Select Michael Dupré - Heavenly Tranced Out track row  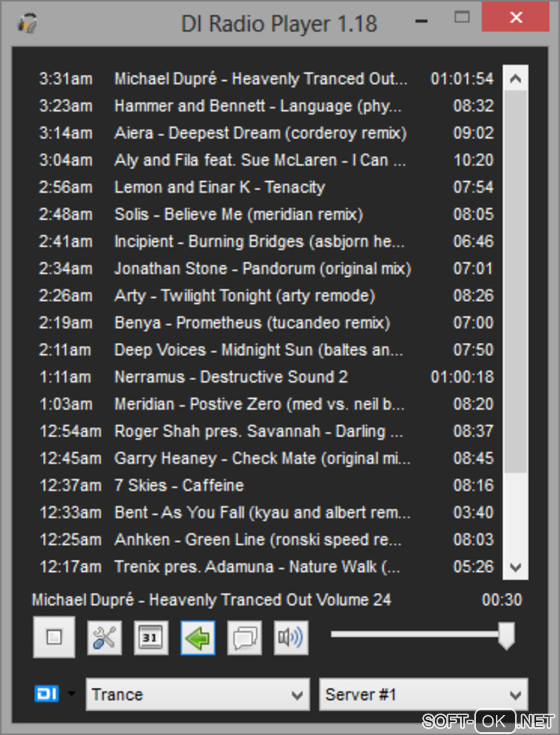pos(266,79)
